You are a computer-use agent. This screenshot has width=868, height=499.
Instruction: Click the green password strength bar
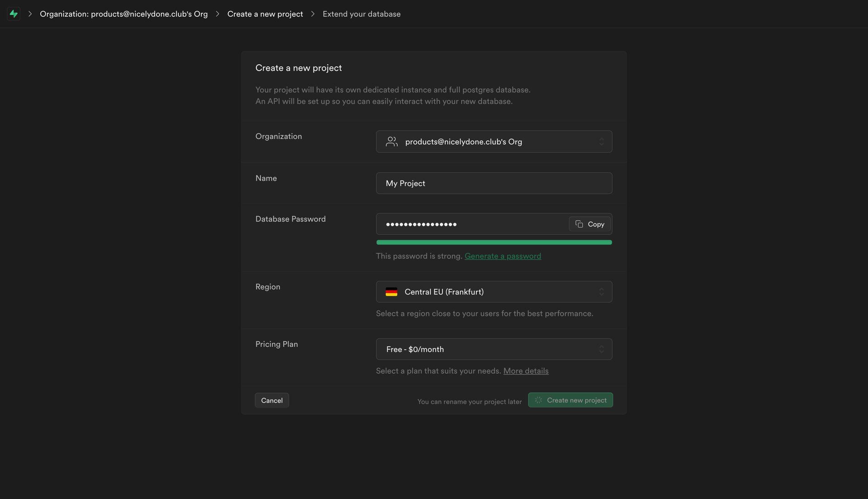click(494, 242)
